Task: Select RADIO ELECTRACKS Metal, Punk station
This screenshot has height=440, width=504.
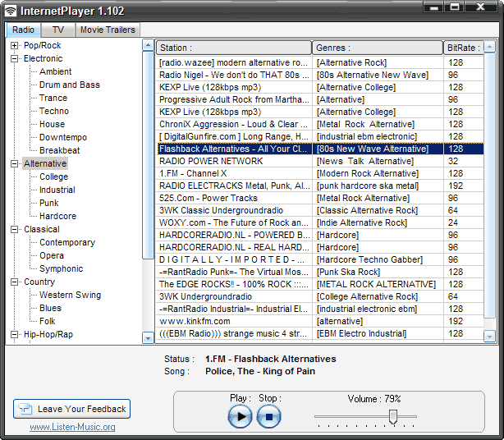Action: [320, 186]
